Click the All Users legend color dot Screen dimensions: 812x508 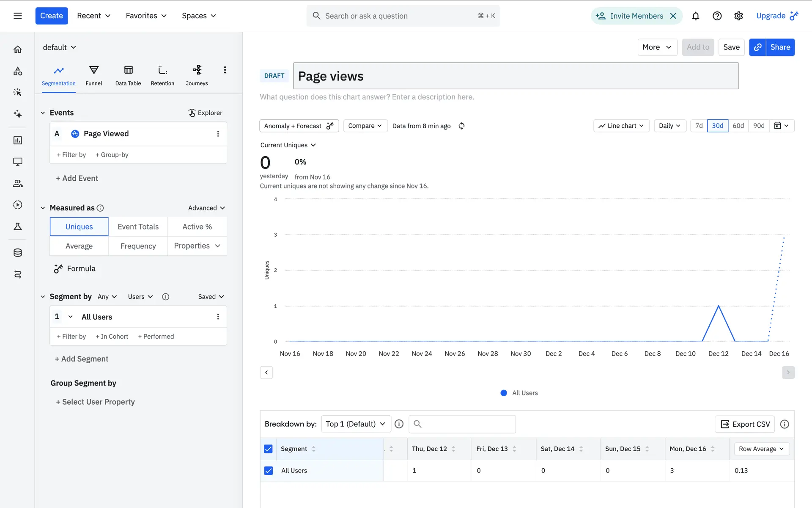click(504, 393)
